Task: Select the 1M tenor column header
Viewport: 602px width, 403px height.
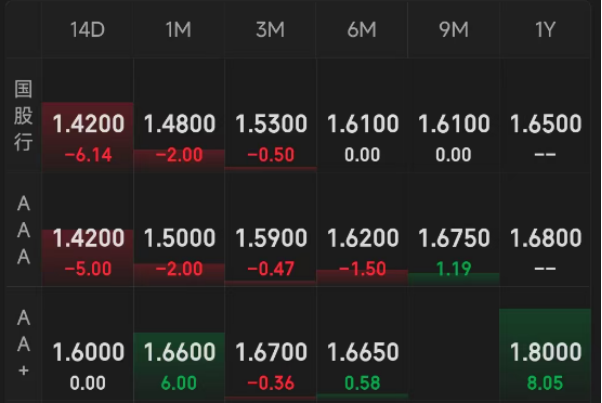Action: [178, 30]
